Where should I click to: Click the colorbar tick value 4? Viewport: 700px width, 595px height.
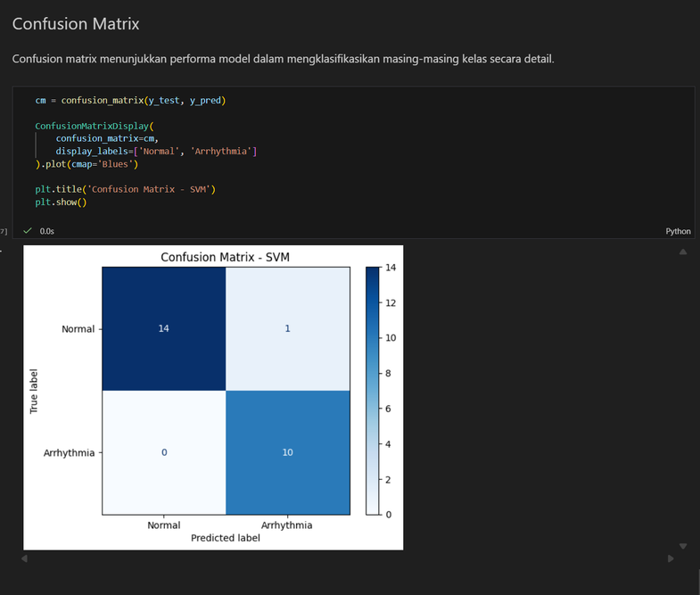click(x=388, y=444)
